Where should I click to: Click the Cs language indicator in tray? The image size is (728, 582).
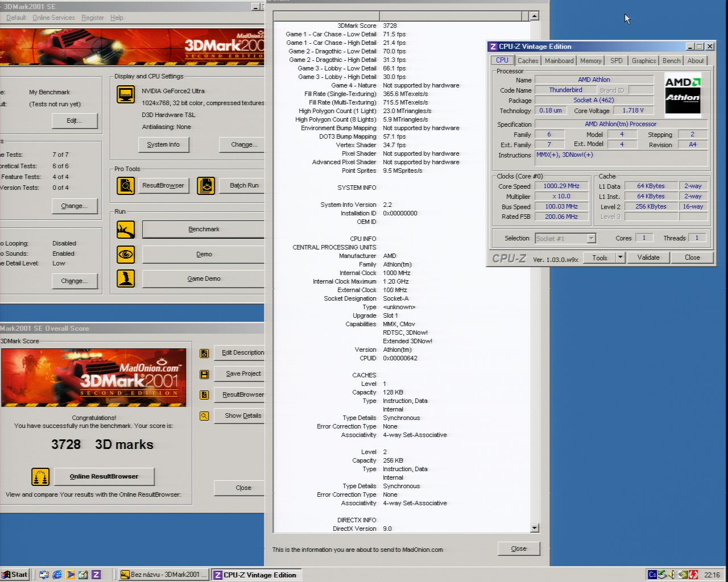(x=652, y=575)
